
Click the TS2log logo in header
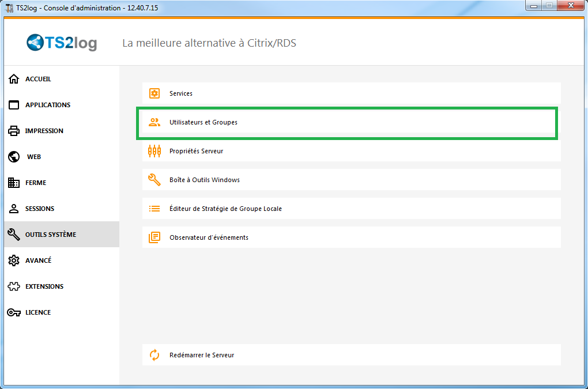tap(62, 43)
